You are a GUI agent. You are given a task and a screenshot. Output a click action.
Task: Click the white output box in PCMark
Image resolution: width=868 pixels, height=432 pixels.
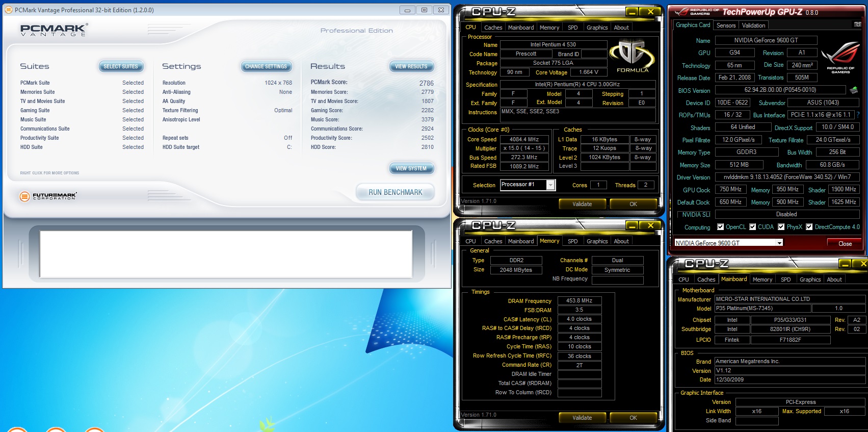tap(226, 254)
